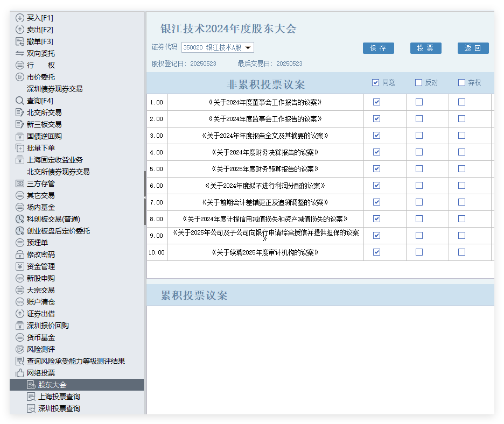The height and width of the screenshot is (424, 504).
Task: Click the 保存 button
Action: [x=379, y=48]
